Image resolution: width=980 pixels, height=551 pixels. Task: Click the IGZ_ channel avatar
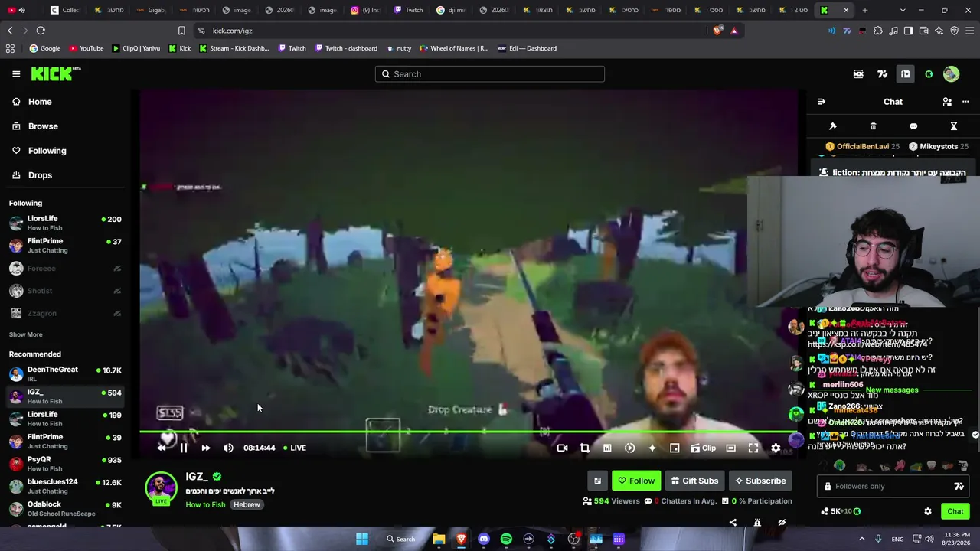coord(161,487)
